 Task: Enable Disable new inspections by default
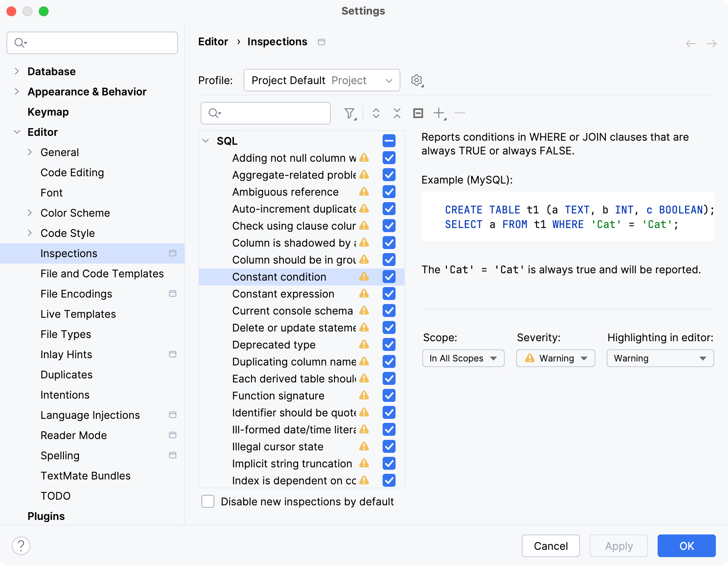click(207, 501)
